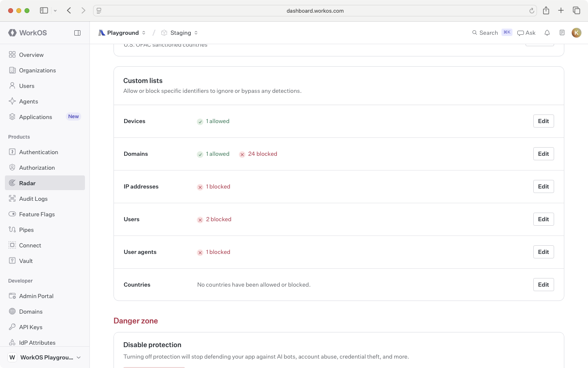This screenshot has width=588, height=368.
Task: Edit the Countries custom list
Action: pos(543,285)
